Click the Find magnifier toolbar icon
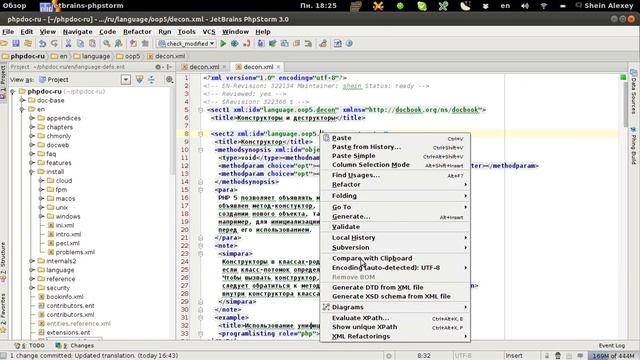Viewport: 640px width, 360px height. (x=107, y=43)
